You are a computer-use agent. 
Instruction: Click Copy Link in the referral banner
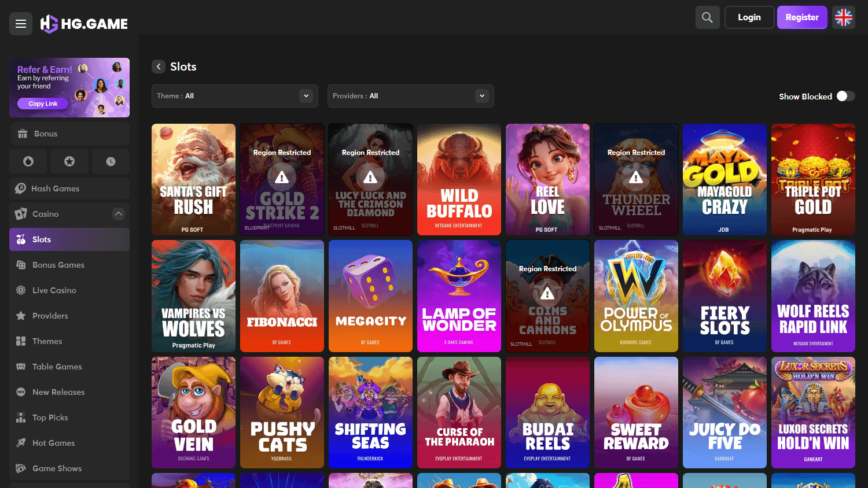tap(42, 103)
